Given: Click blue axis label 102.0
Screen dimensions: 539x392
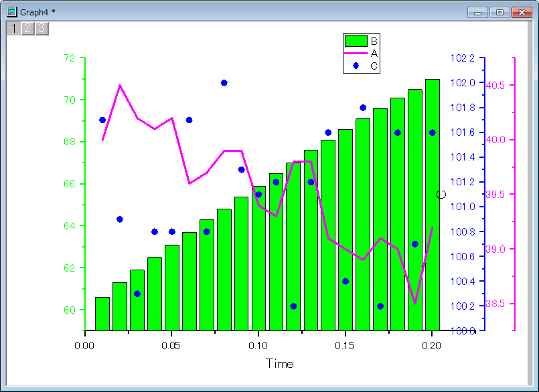Looking at the screenshot, I should coord(463,82).
